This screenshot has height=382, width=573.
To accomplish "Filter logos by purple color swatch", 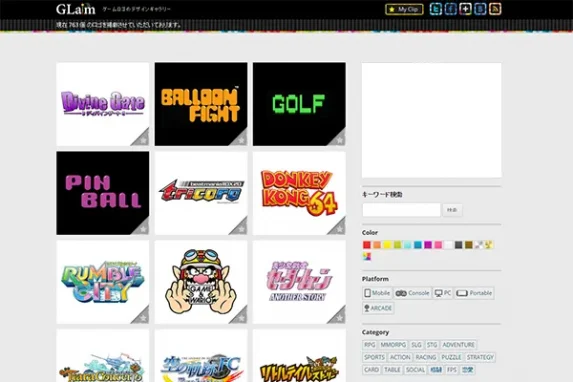I will [428, 245].
